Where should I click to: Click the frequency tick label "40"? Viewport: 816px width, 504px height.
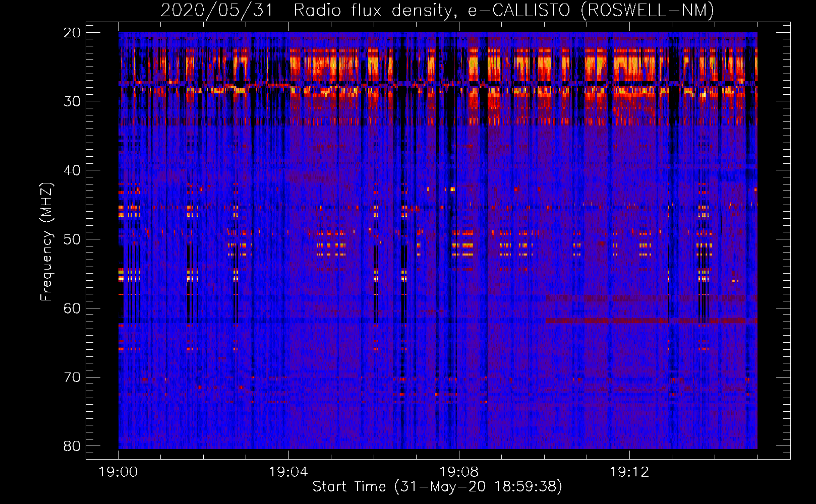point(73,170)
